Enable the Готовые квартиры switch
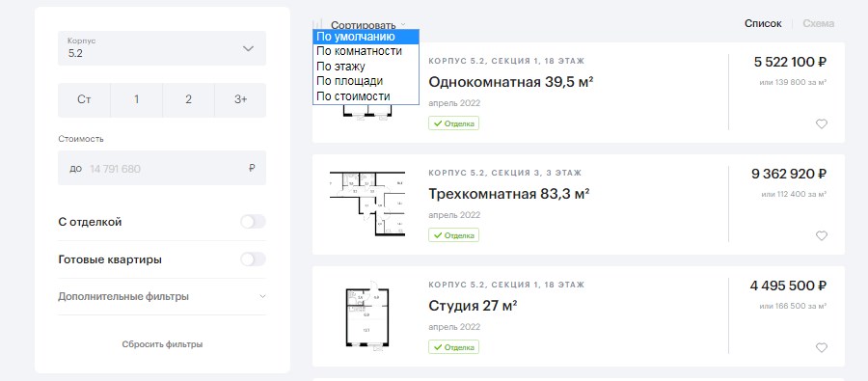The image size is (868, 381). pyautogui.click(x=253, y=259)
